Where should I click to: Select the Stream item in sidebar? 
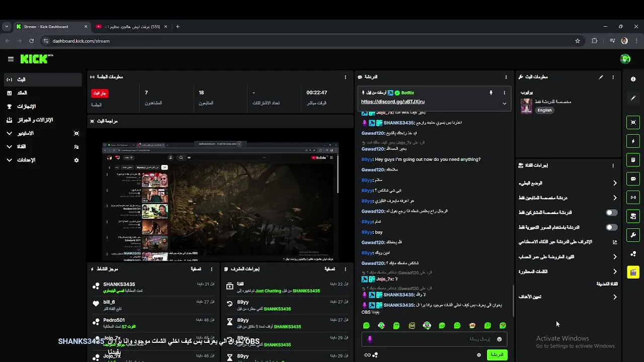pos(43,79)
